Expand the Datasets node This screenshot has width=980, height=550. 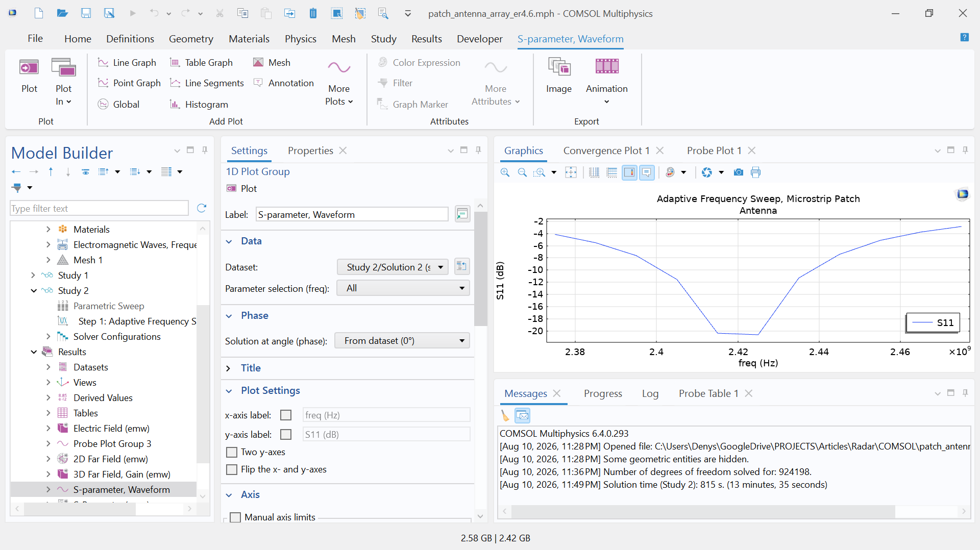pos(48,367)
